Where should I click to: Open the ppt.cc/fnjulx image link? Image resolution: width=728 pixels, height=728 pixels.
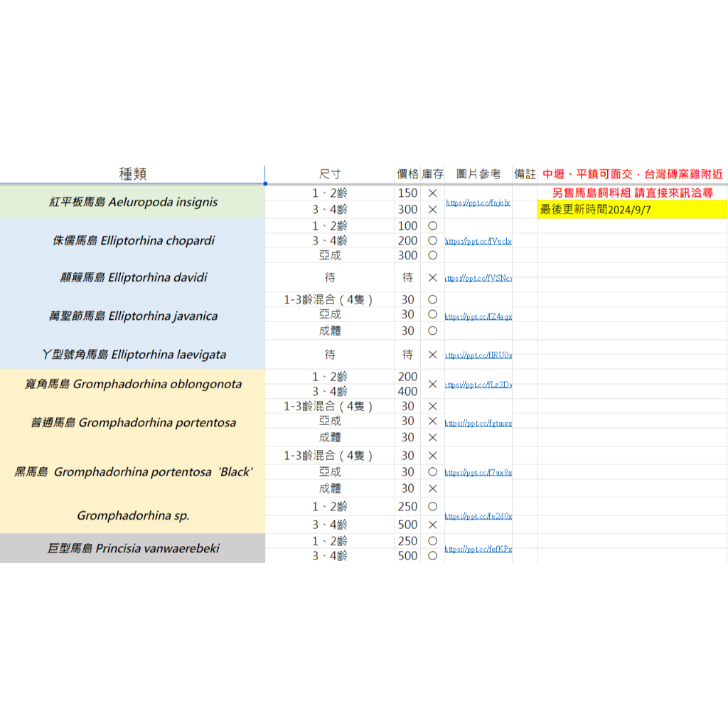(x=478, y=203)
